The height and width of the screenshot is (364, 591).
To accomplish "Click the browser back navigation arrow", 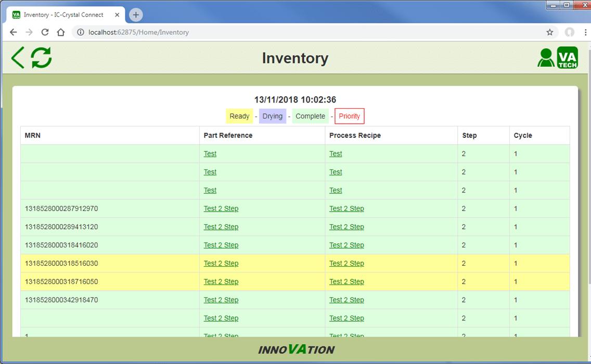I will pyautogui.click(x=14, y=32).
